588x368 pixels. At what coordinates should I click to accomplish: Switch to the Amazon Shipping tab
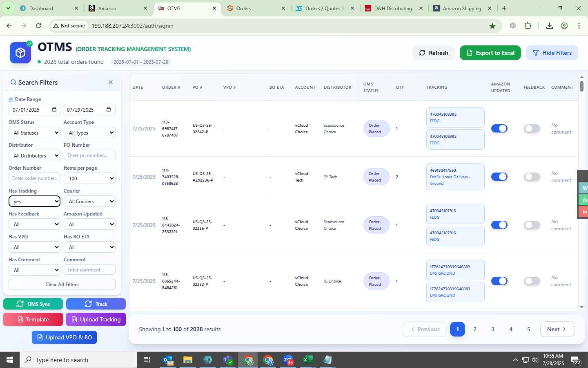pyautogui.click(x=462, y=8)
